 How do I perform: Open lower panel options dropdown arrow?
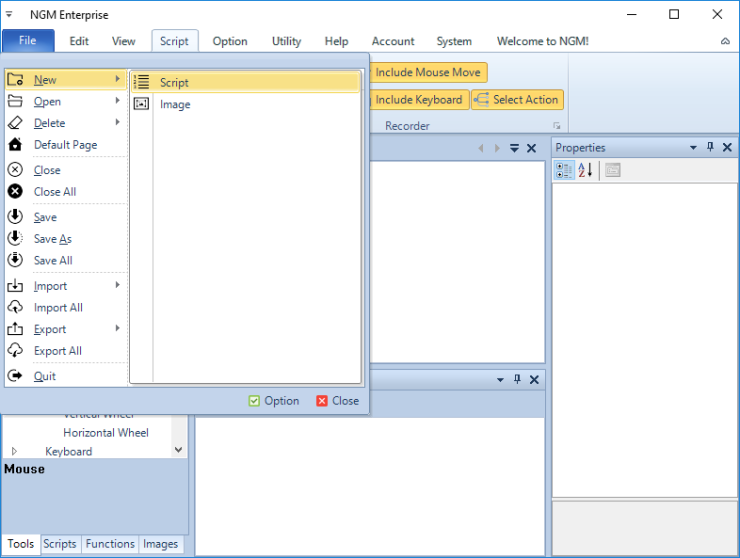(x=500, y=380)
